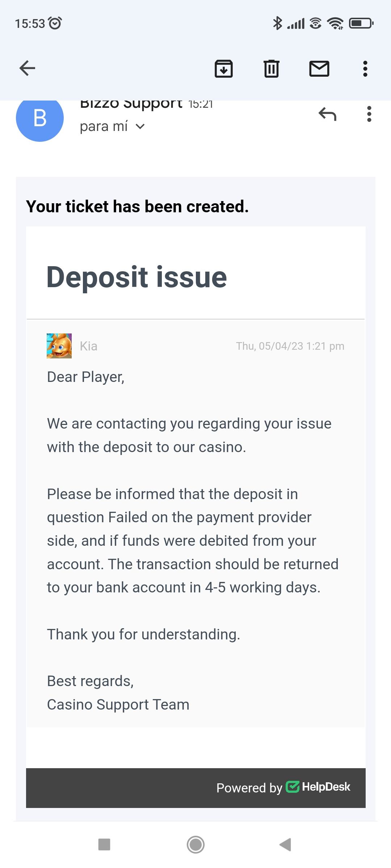This screenshot has height=868, width=391.
Task: Tap the blue B sender avatar
Action: point(40,118)
